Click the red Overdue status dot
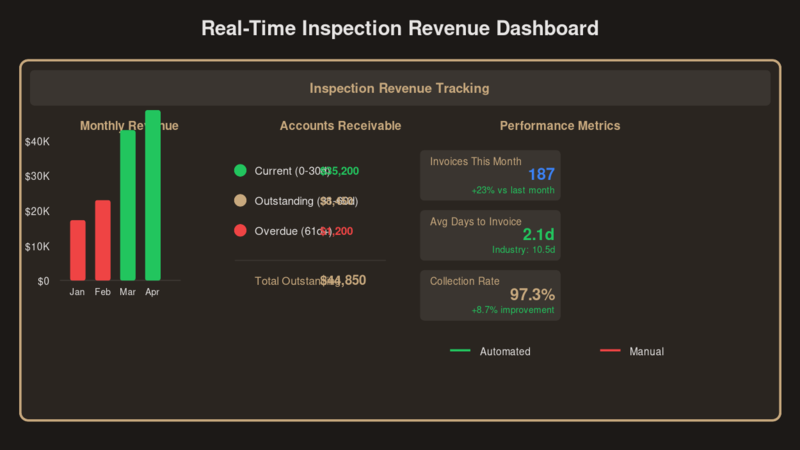This screenshot has width=800, height=450. [x=240, y=231]
